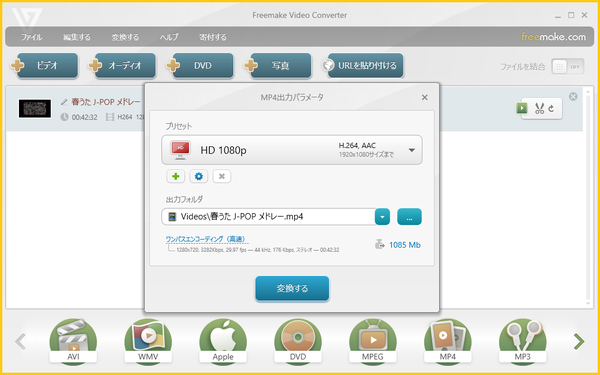
Task: Select the MP3 output format icon
Action: pos(523,341)
